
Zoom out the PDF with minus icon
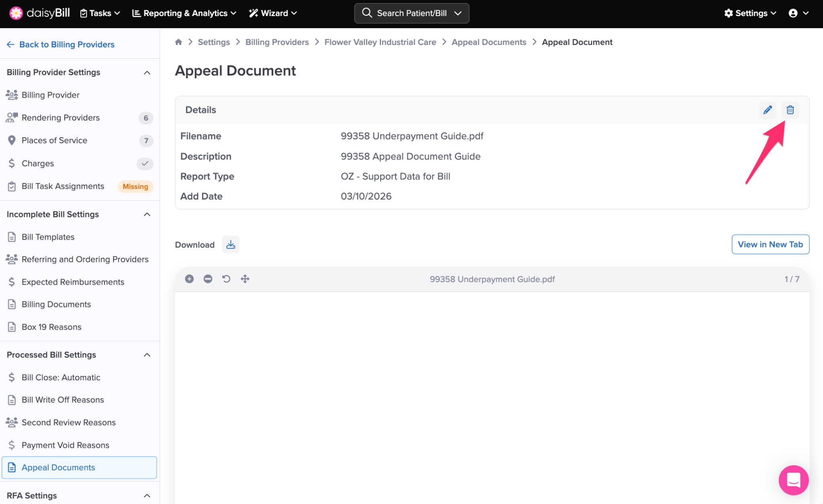[208, 279]
